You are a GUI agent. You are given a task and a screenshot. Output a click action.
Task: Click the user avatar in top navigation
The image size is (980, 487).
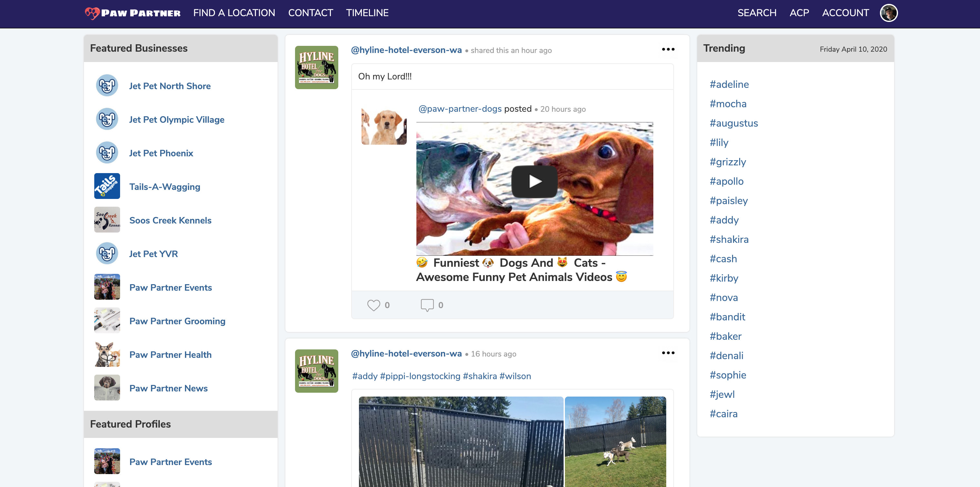(888, 13)
